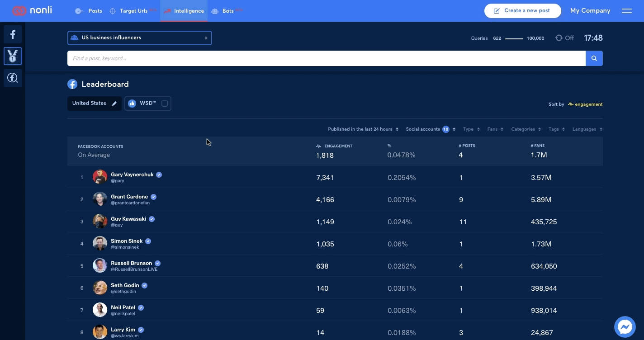The height and width of the screenshot is (340, 644).
Task: Expand the Social accounts filter
Action: 431,129
